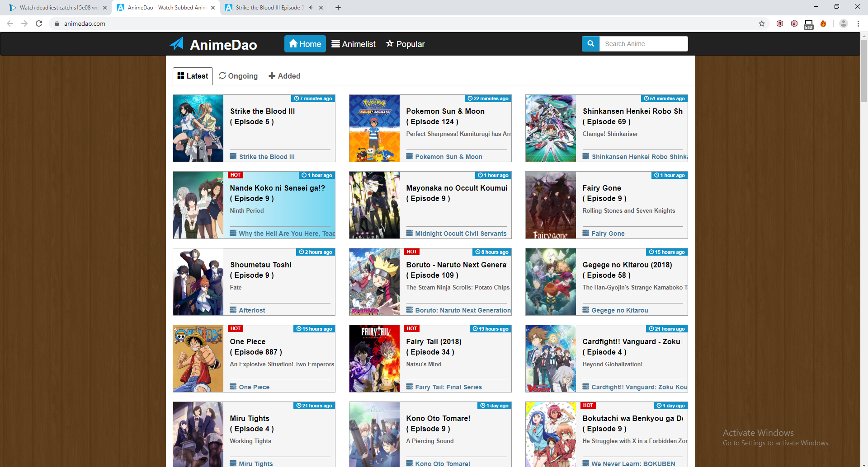The height and width of the screenshot is (467, 868).
Task: Open a new tab with the plus icon
Action: 338,8
